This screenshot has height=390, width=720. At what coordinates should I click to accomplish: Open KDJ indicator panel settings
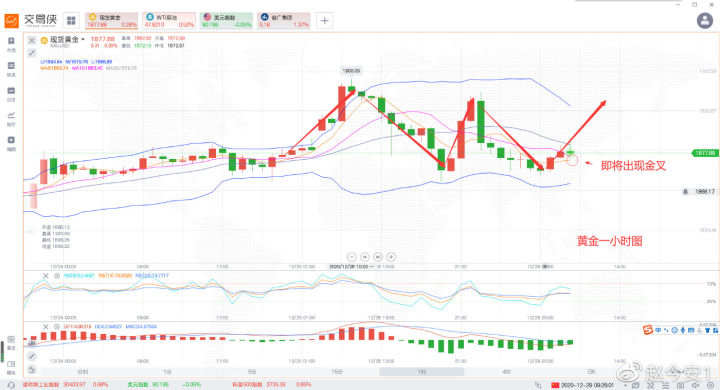[x=56, y=276]
